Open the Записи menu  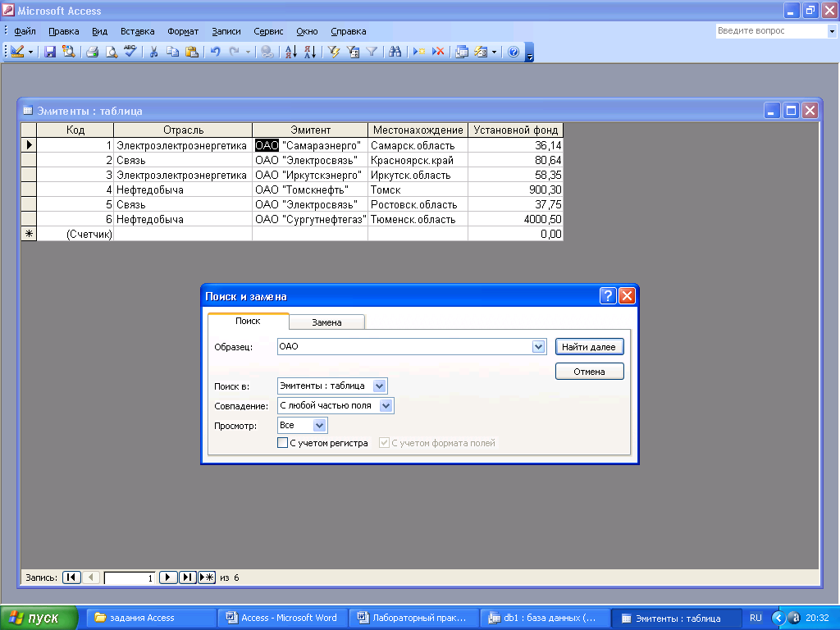[226, 31]
